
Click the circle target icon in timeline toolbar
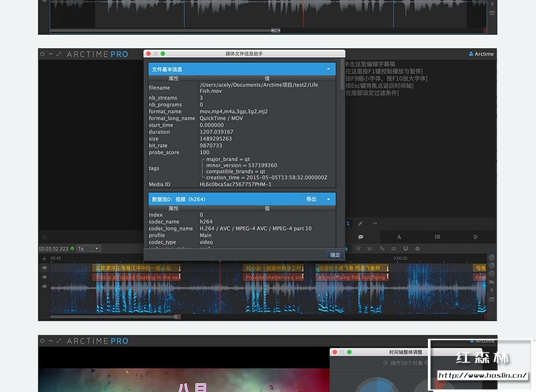tap(418, 249)
